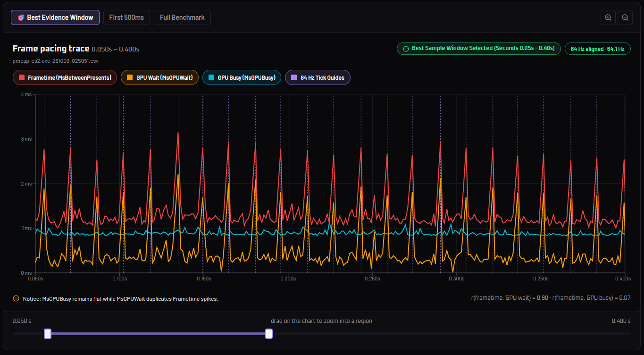Click the r(frametime, GPU wait) correlation readout

(x=551, y=298)
